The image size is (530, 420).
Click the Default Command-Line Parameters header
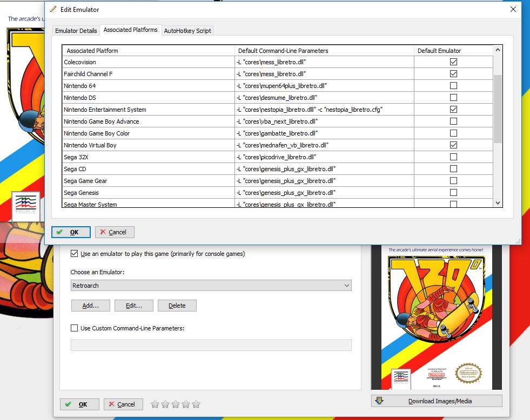tap(324, 51)
